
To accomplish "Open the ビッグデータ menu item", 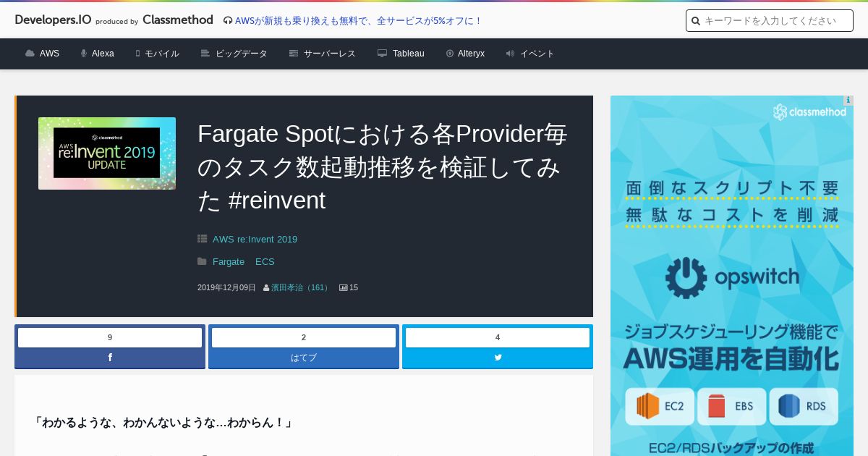I will [x=242, y=54].
